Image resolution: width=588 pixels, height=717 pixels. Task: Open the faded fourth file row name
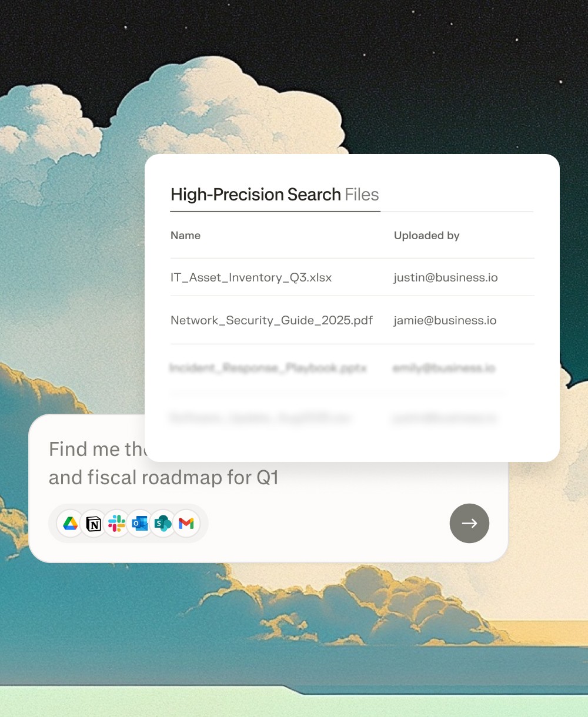pos(260,418)
